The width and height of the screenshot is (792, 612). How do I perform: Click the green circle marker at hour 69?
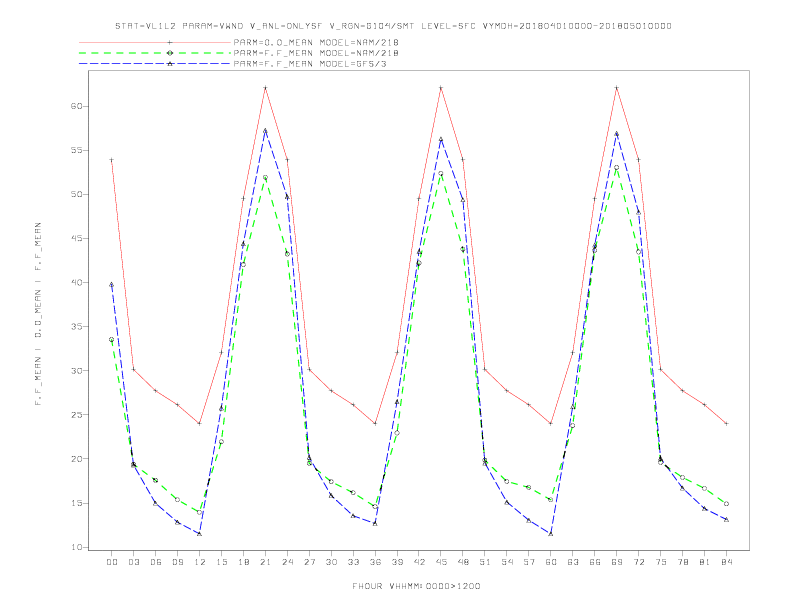click(x=617, y=168)
